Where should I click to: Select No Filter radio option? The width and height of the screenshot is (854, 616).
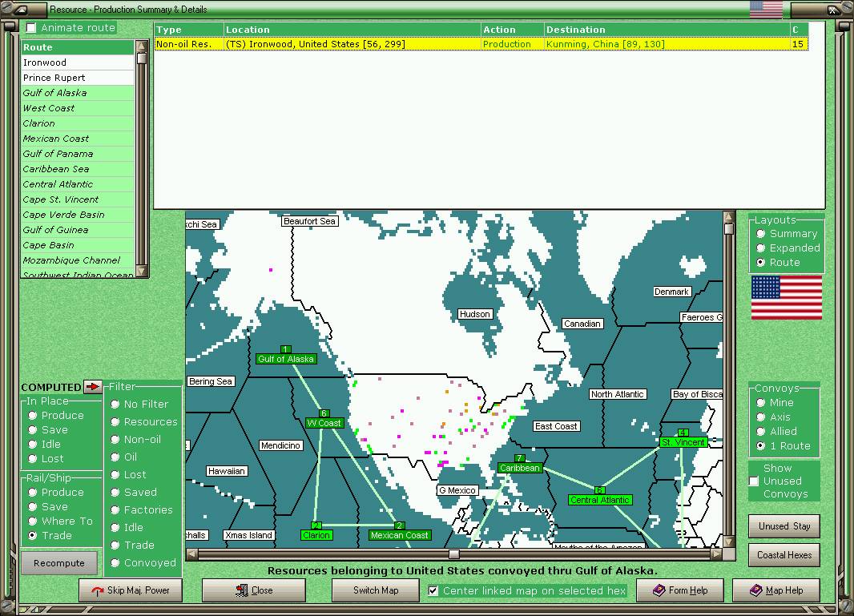pos(115,405)
